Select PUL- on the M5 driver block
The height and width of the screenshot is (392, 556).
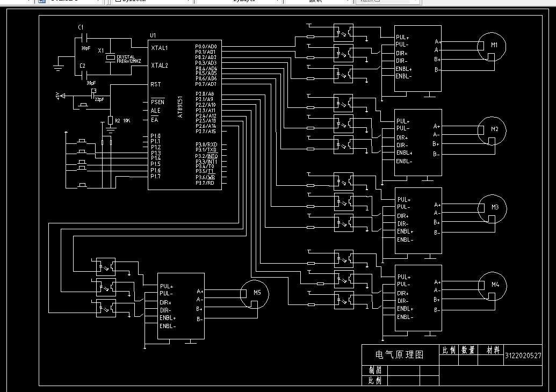click(x=167, y=294)
